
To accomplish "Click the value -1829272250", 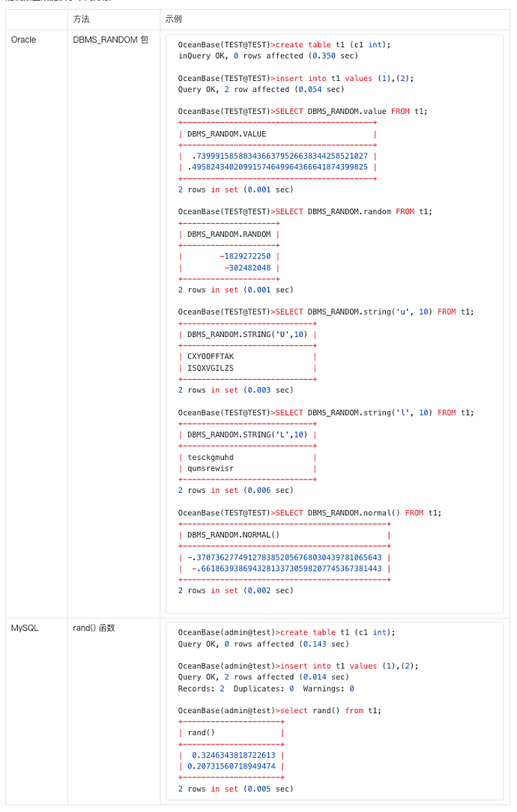I will click(245, 256).
